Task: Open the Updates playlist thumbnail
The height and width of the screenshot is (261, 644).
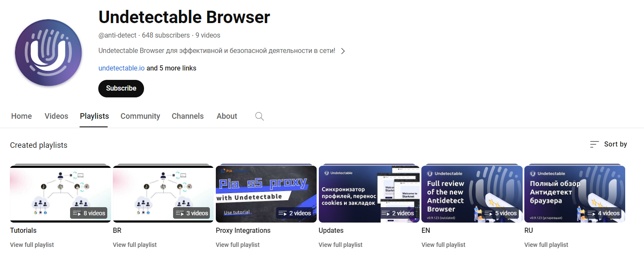Action: pos(369,194)
